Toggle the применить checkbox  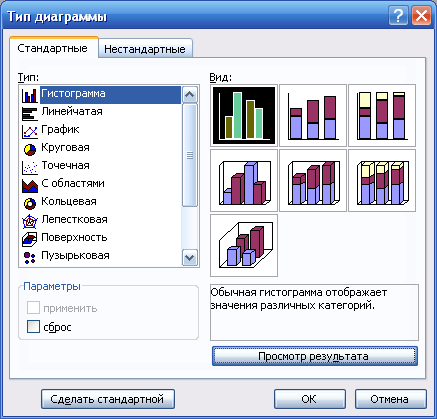click(x=33, y=308)
